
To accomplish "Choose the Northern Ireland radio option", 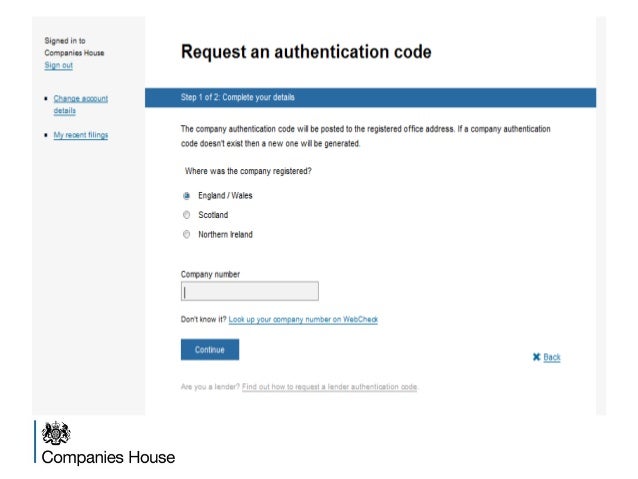I will 186,234.
